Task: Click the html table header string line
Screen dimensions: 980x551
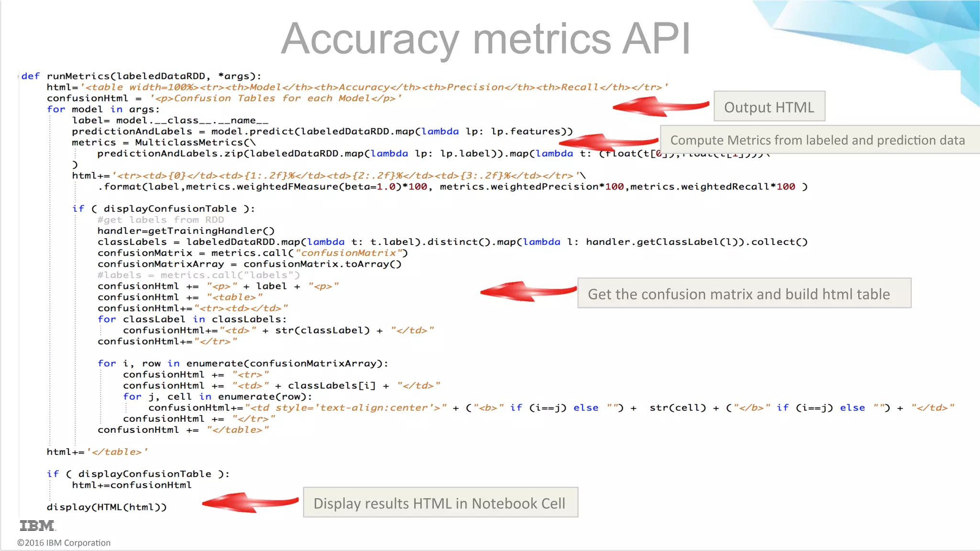Action: pos(357,88)
